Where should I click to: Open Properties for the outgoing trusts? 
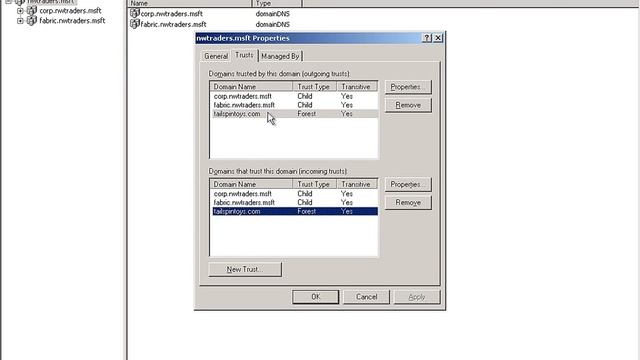[408, 87]
